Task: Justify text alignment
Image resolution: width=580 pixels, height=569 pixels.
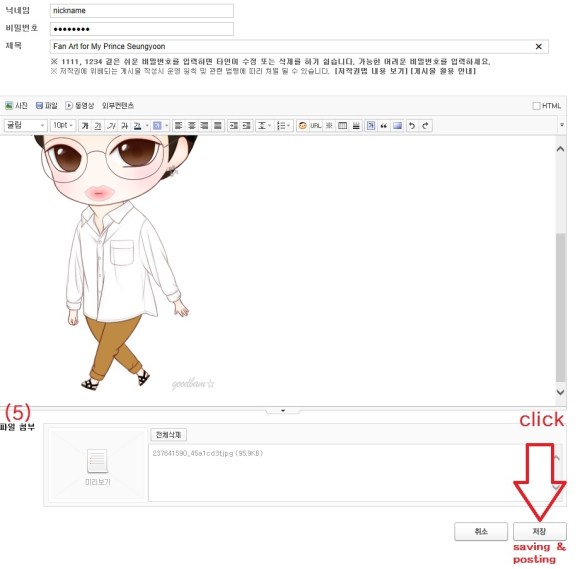Action: 218,126
